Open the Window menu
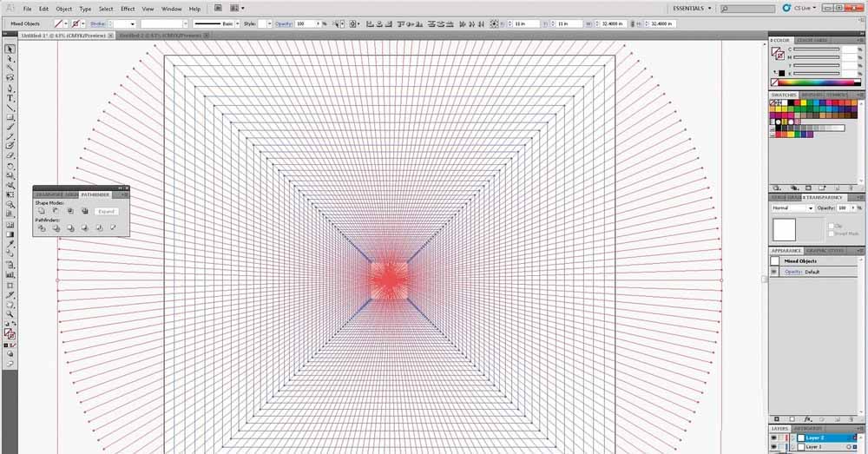The height and width of the screenshot is (454, 868). 171,9
